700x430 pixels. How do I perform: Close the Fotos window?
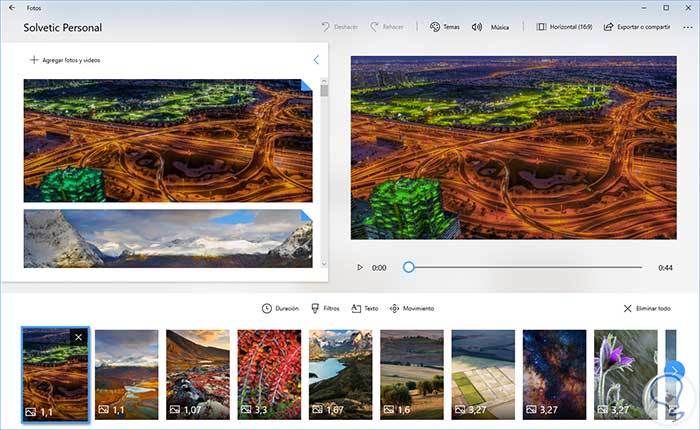[688, 8]
